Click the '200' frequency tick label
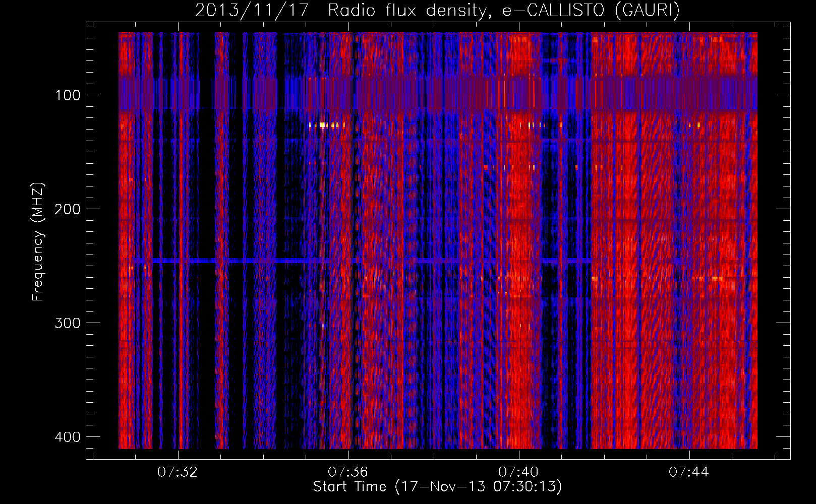This screenshot has width=816, height=504. 68,209
